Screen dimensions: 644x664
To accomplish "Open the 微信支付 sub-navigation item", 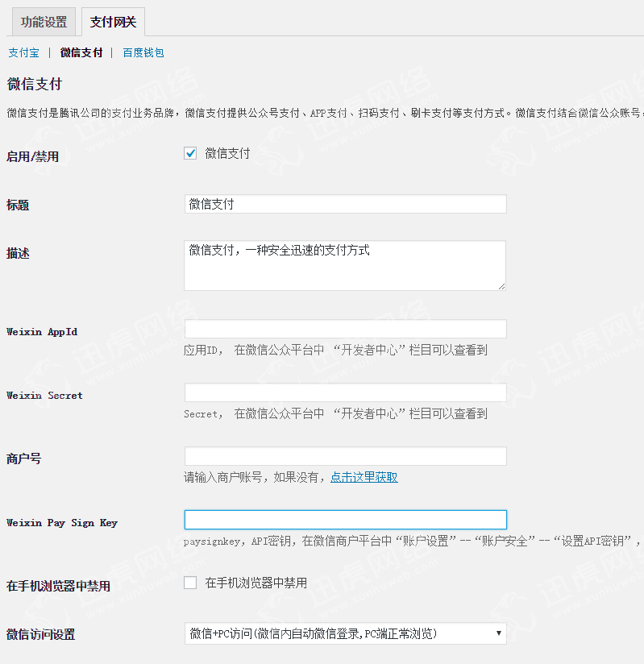I will click(x=81, y=52).
